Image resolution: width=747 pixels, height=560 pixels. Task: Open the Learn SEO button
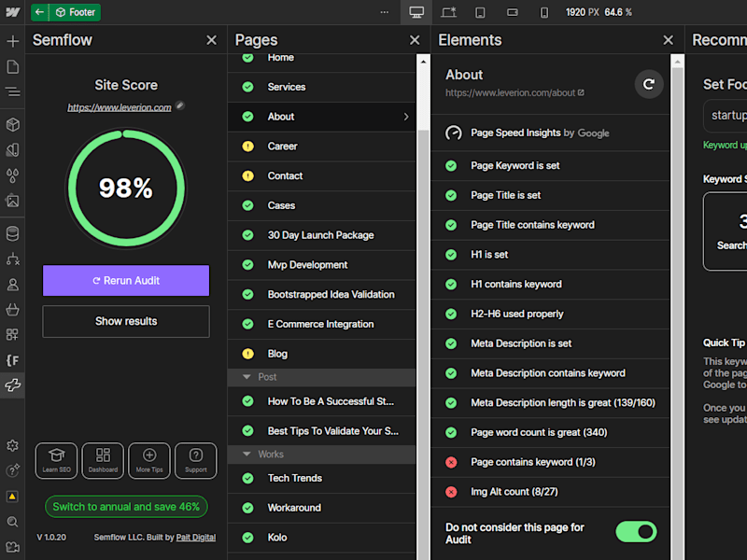(x=56, y=461)
